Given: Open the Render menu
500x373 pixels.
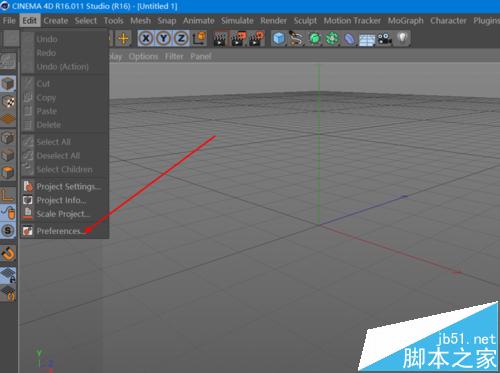Looking at the screenshot, I should [273, 21].
